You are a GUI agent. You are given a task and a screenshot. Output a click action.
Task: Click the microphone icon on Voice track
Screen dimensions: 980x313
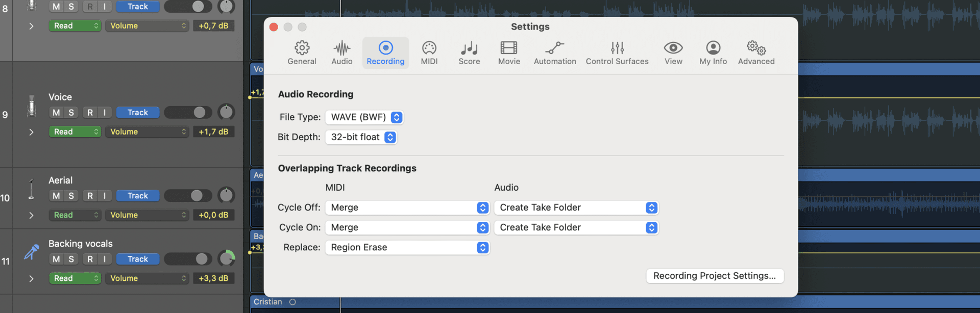pos(32,107)
